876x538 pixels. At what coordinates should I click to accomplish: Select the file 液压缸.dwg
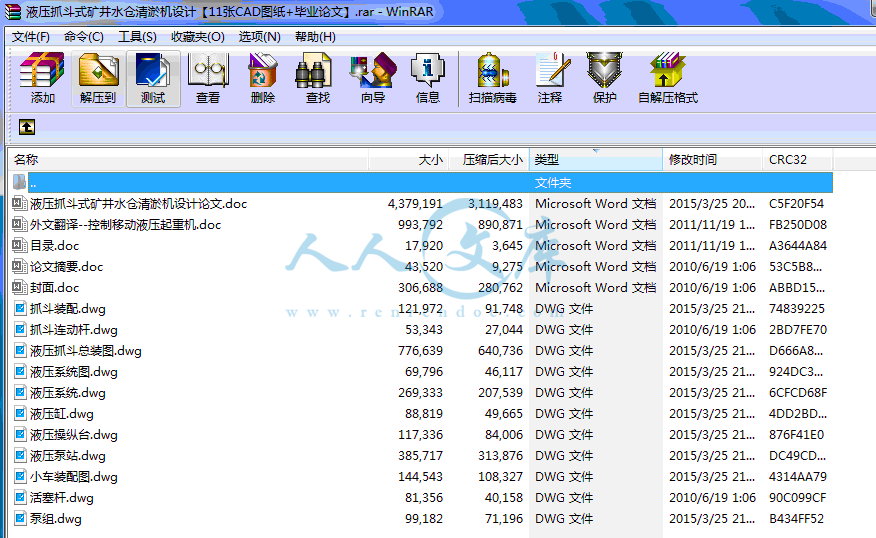point(61,414)
